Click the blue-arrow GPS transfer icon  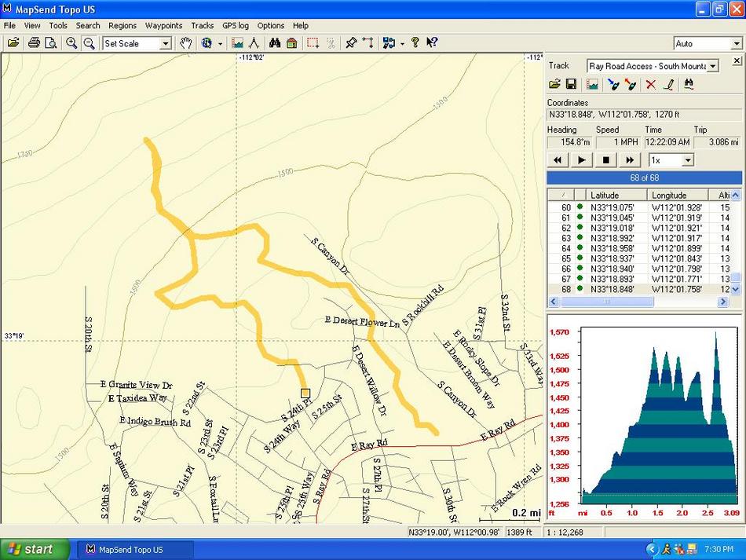point(613,84)
